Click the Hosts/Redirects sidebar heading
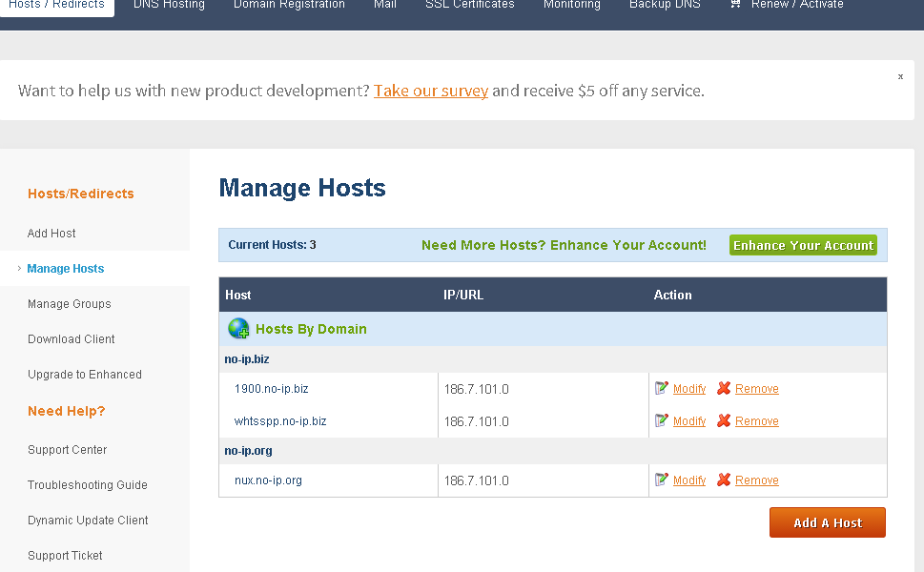Screen dimensions: 924x572 81,194
